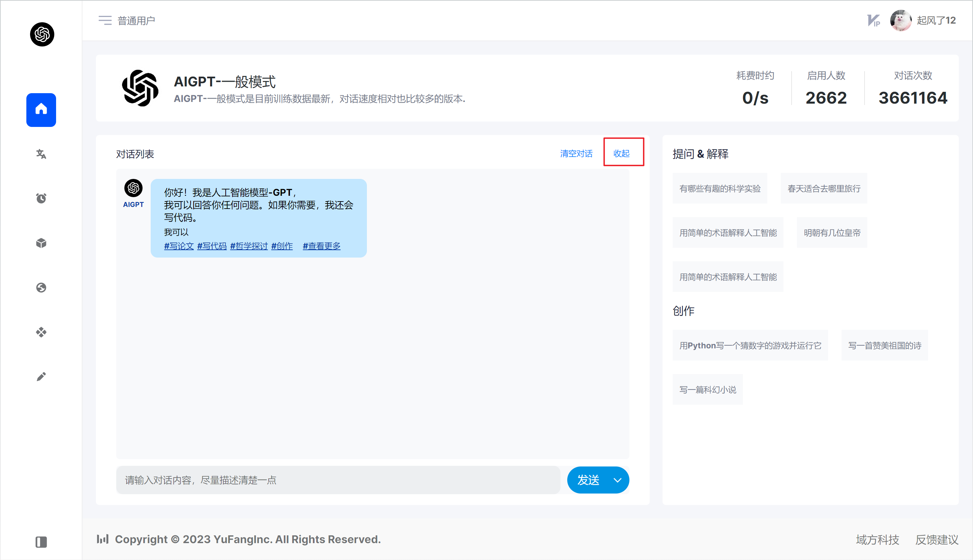Toggle the hamburger menu next to 普通用户
973x560 pixels.
105,20
